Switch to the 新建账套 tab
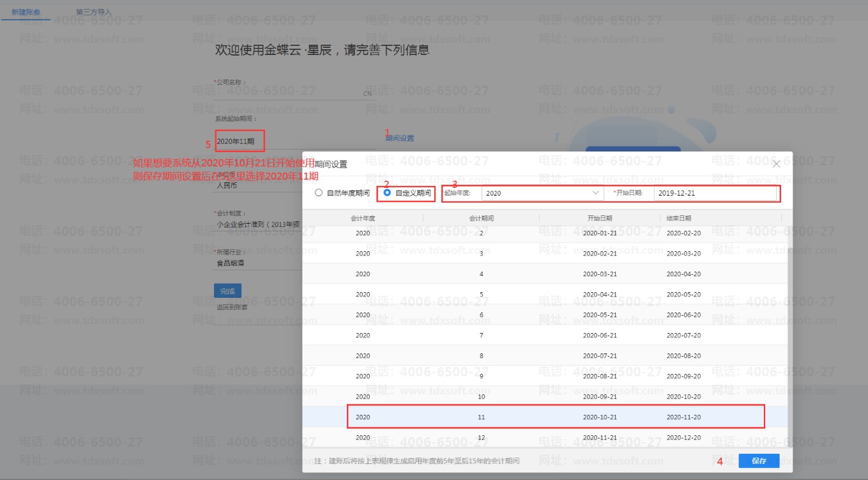Viewport: 868px width, 480px height. coord(26,12)
